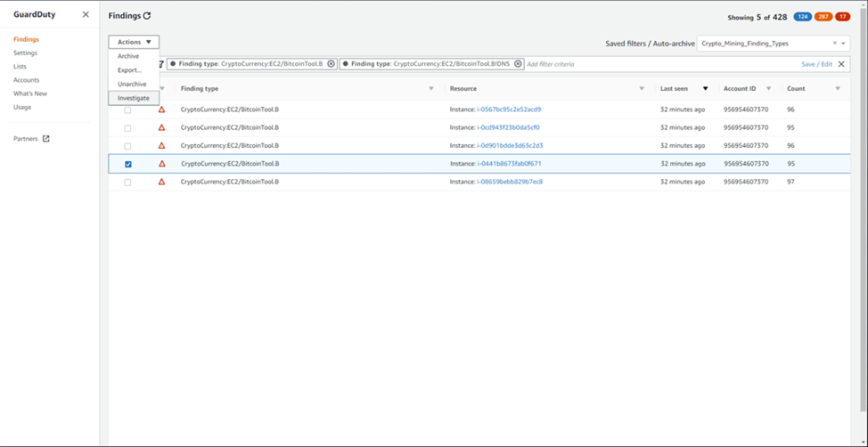Open instance link i-0567bc95c2e52acd9
Screen dimensions: 868x447
pos(509,110)
